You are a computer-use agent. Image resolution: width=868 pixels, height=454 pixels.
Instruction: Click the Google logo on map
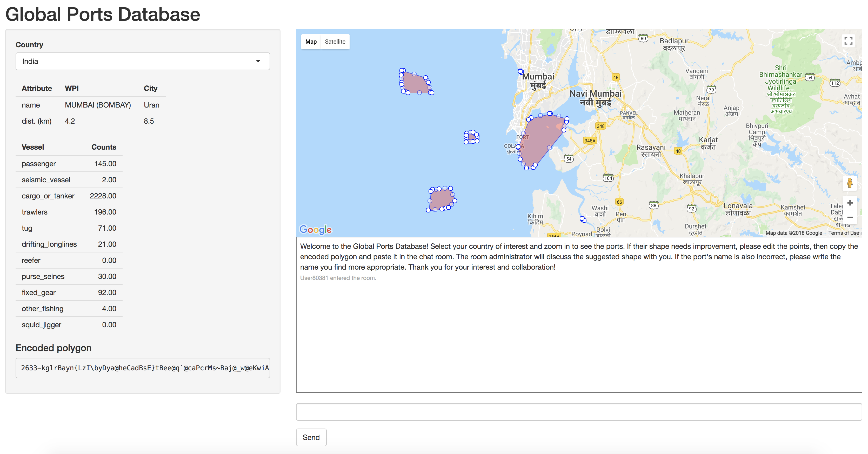315,230
